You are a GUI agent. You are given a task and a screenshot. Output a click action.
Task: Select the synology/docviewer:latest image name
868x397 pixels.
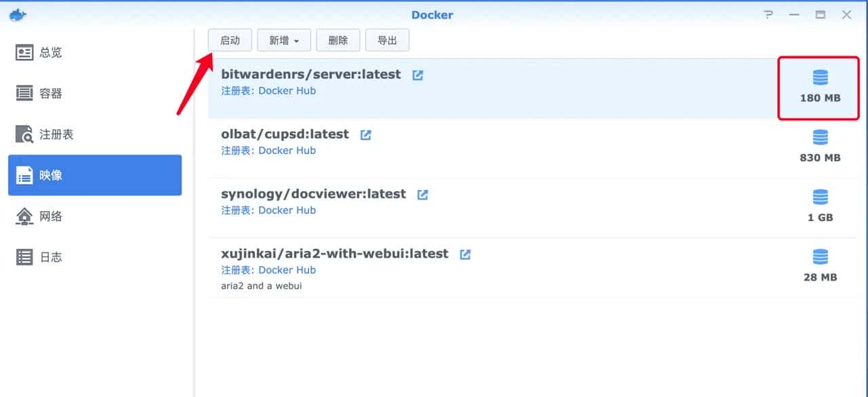pos(313,194)
